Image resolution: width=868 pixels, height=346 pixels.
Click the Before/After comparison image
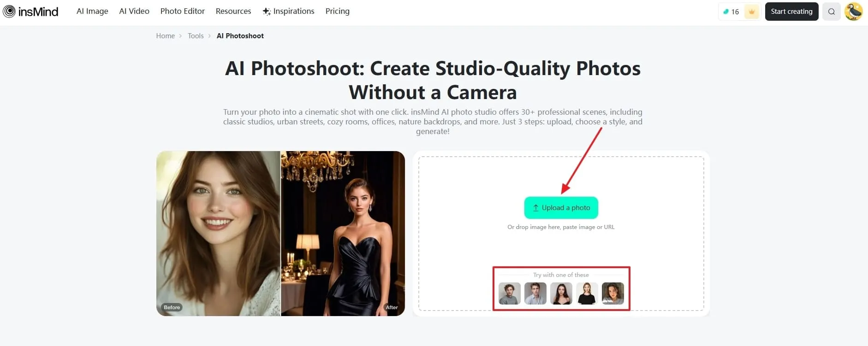click(280, 234)
